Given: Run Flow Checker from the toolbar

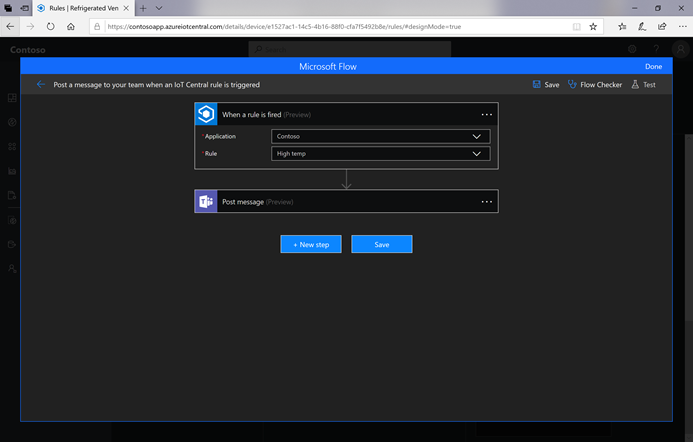Looking at the screenshot, I should (594, 85).
